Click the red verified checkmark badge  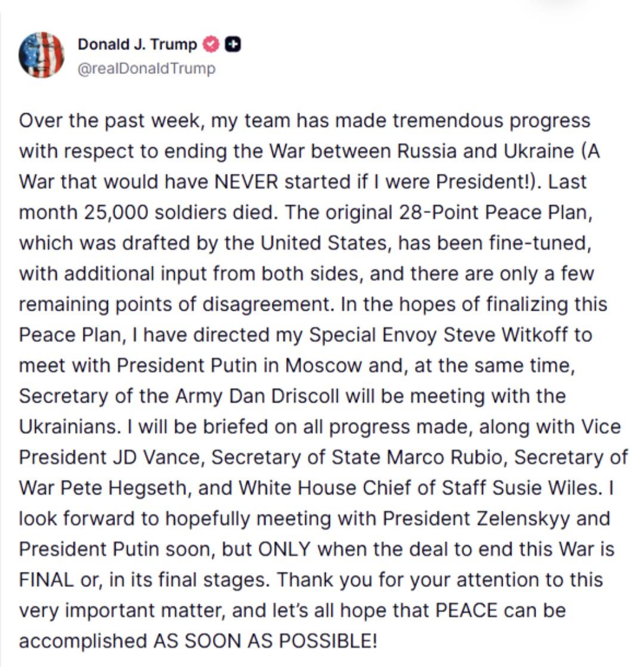212,44
